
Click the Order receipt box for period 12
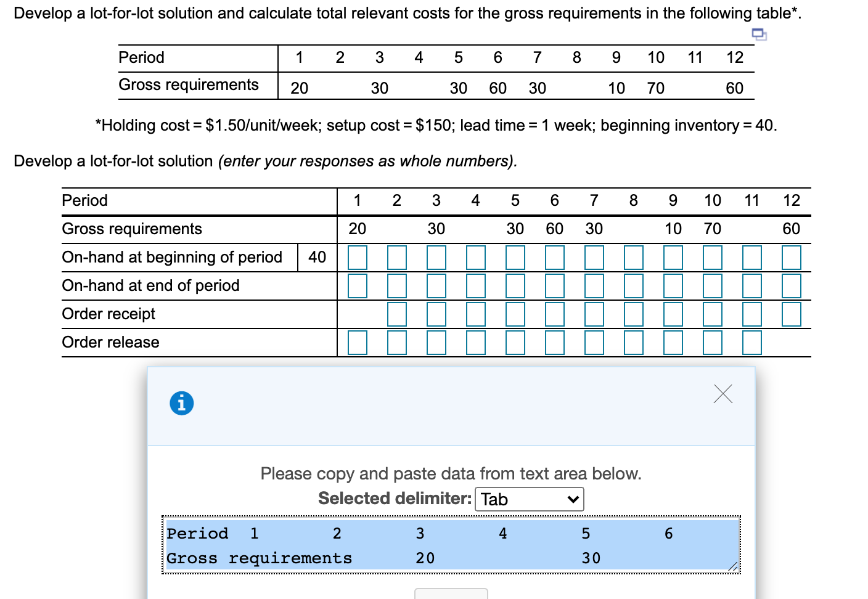[792, 314]
